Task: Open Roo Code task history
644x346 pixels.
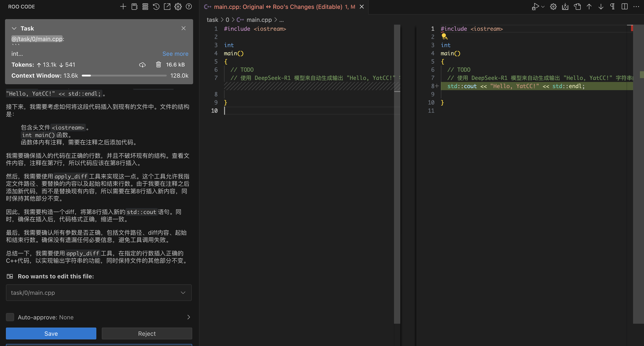Action: click(x=156, y=7)
